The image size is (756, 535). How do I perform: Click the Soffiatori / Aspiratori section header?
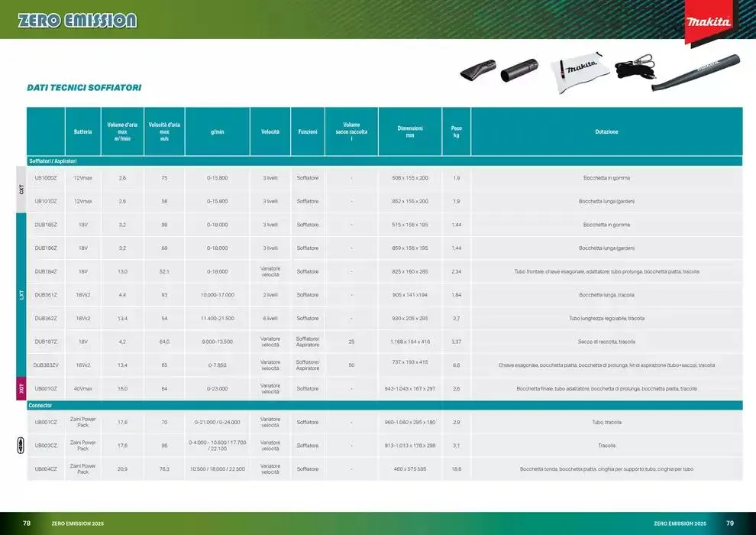(53, 161)
